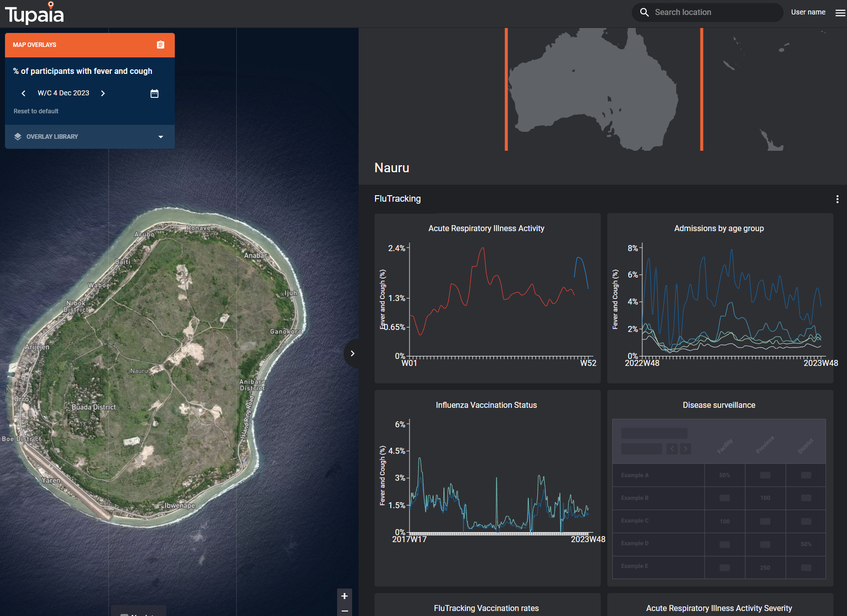The image size is (847, 616).
Task: Click Buada District map label
Action: [93, 407]
